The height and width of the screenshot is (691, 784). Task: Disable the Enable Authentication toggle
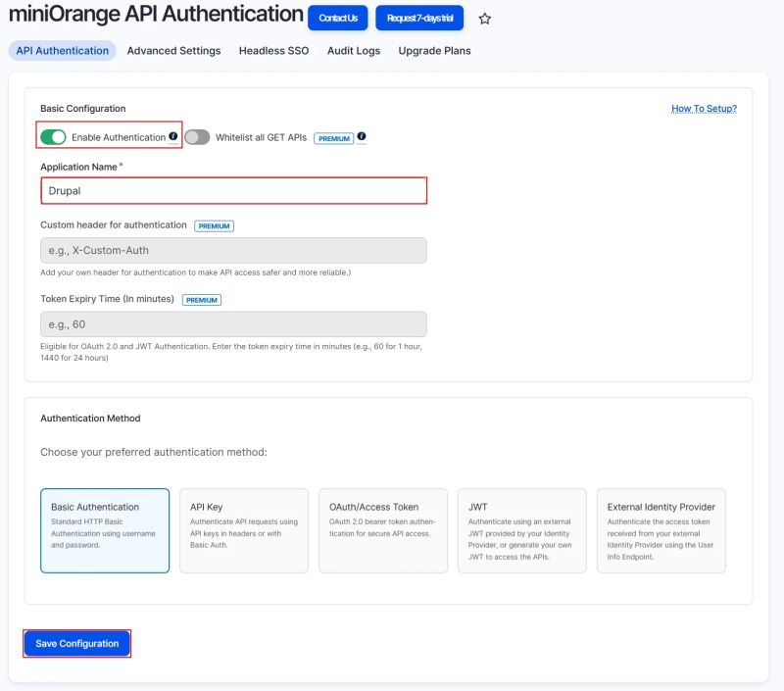[52, 138]
